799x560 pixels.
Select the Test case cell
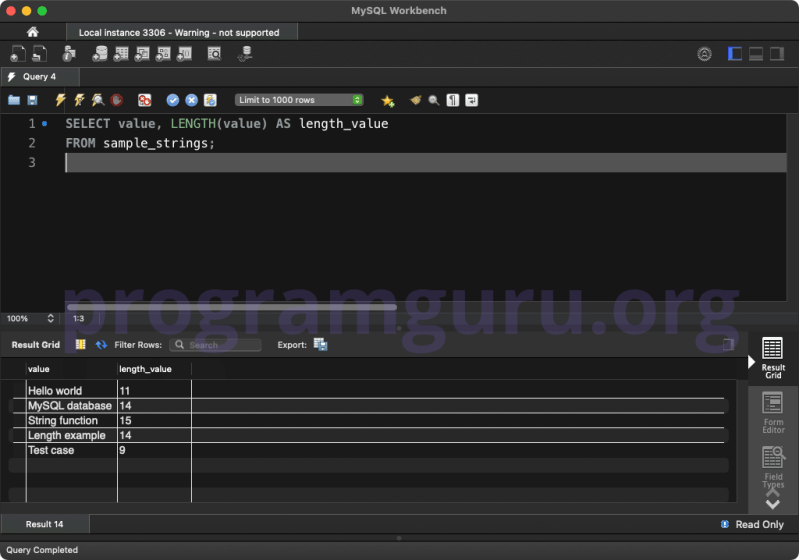tap(71, 450)
